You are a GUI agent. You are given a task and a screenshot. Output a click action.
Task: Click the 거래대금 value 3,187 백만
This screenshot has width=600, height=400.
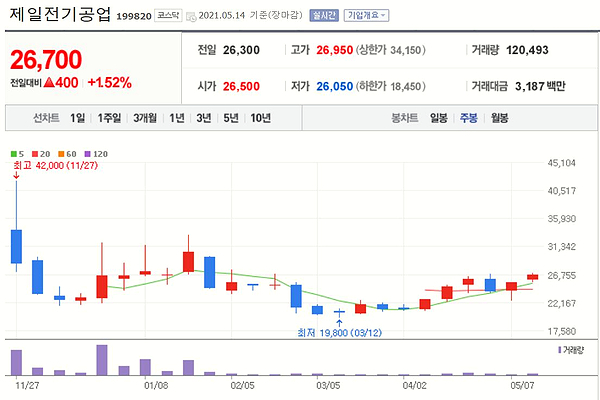click(x=540, y=87)
